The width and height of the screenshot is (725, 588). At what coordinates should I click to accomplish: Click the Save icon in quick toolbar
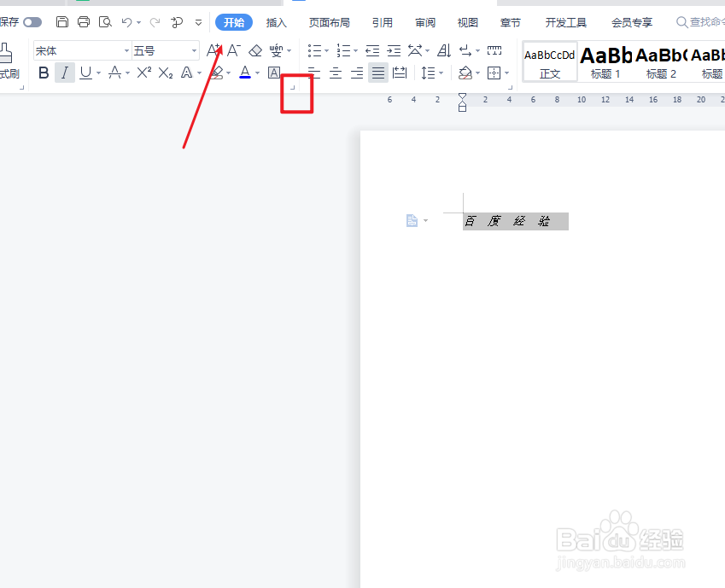(62, 21)
